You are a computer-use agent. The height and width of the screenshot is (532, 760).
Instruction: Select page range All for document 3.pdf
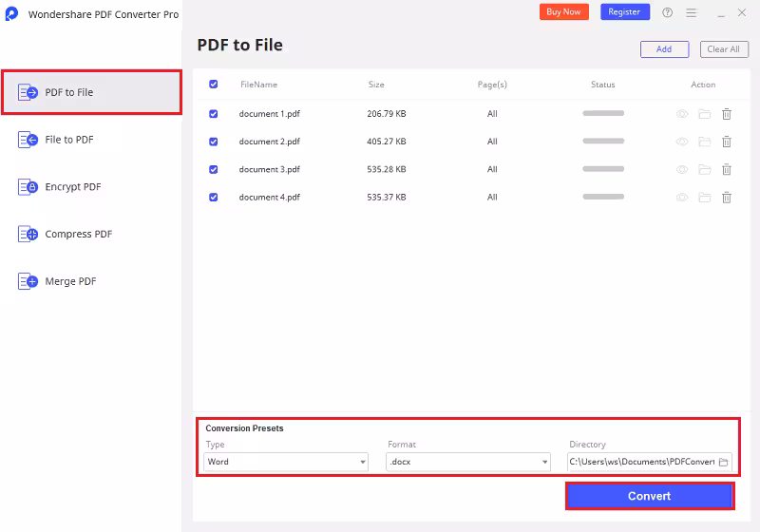pos(492,170)
